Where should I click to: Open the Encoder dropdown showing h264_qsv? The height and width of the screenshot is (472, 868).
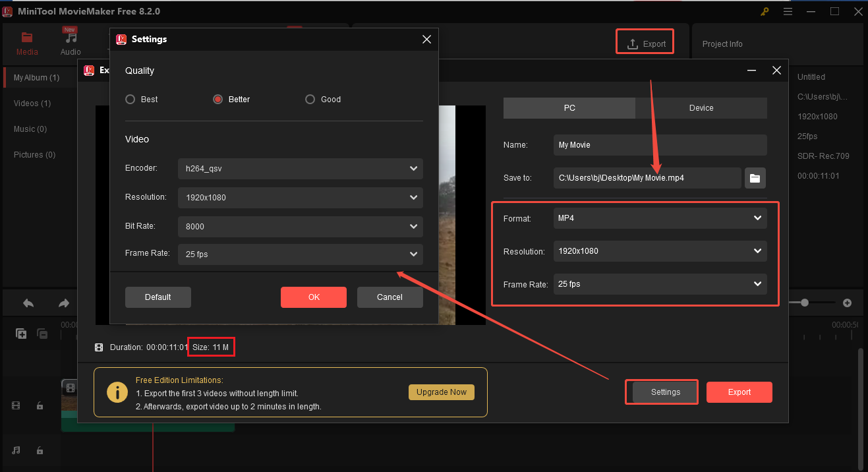pyautogui.click(x=301, y=169)
